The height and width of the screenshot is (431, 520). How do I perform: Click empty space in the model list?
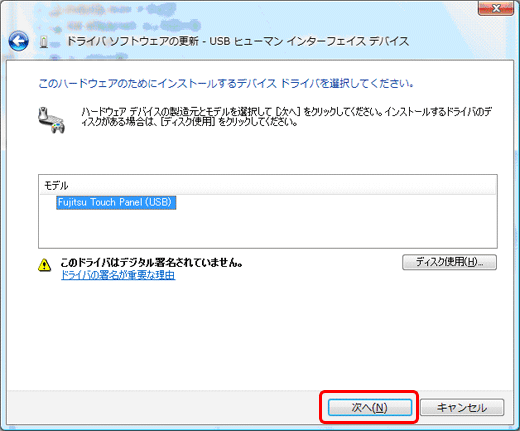tap(268, 229)
